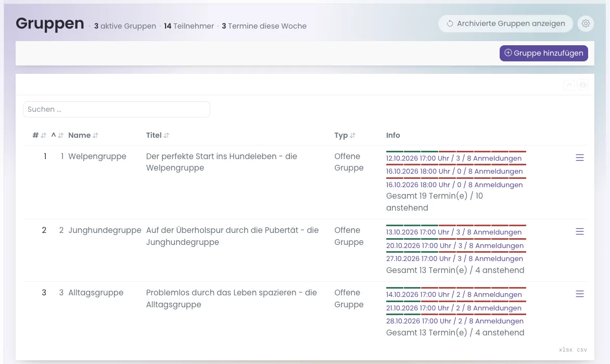This screenshot has height=364, width=610.
Task: Open the settings gear beside Archivierte Gruppen
Action: pyautogui.click(x=586, y=24)
